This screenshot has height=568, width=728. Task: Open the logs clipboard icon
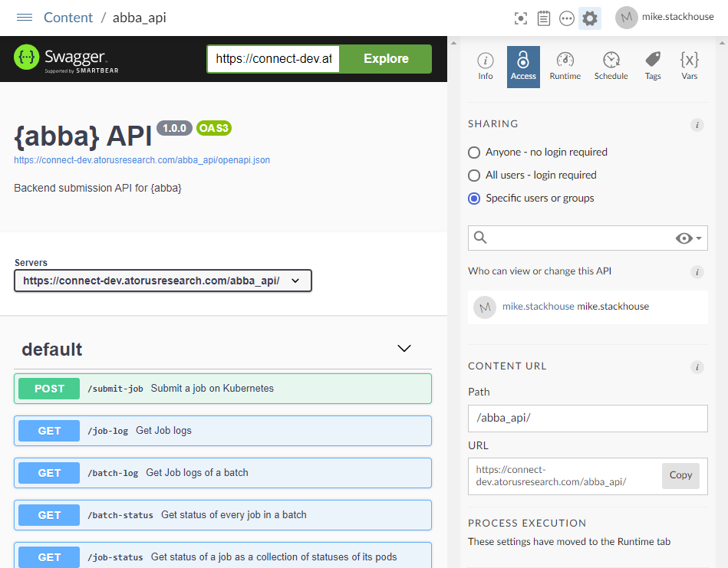click(x=544, y=18)
